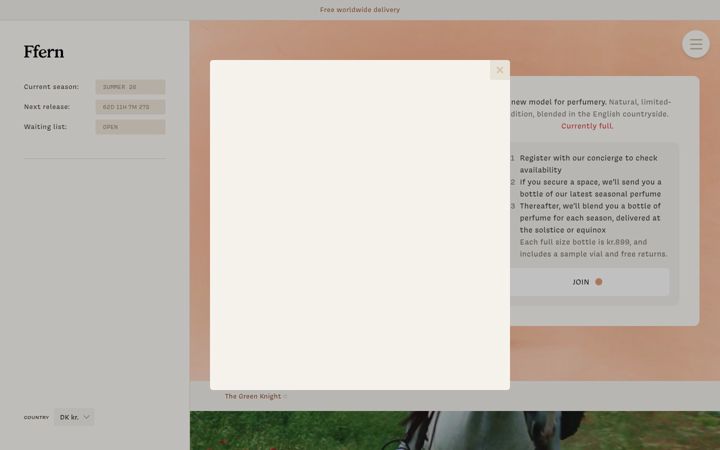Click the 'Current season:' label

point(51,87)
